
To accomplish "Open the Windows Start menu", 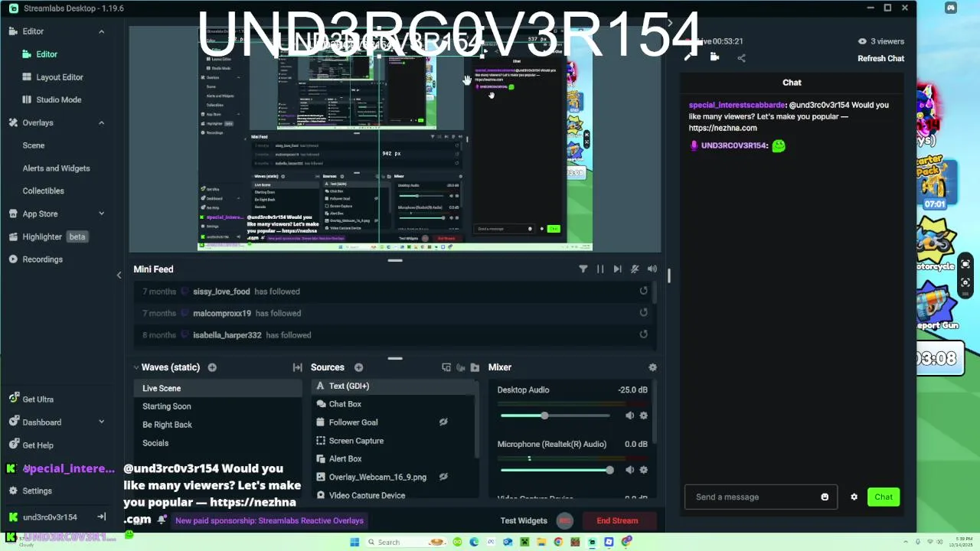I will 354,542.
